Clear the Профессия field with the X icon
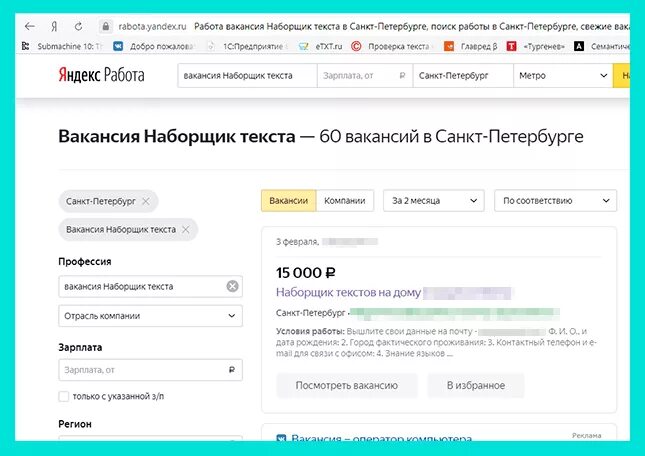645x456 pixels. coord(232,286)
